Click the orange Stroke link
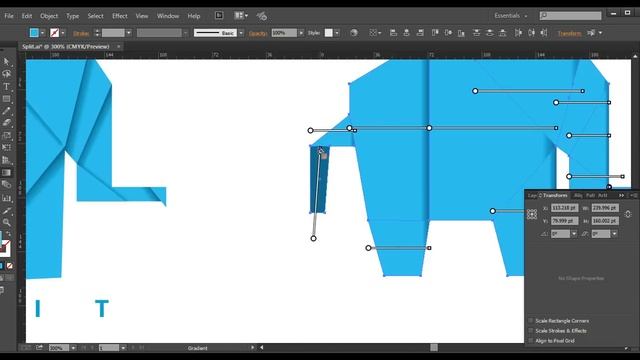 (x=81, y=33)
